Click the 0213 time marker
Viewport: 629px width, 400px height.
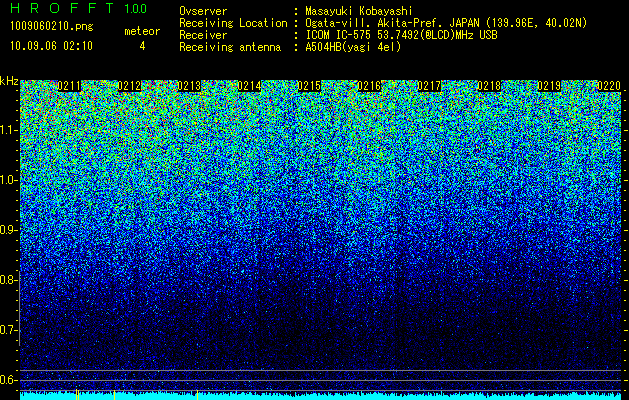pos(189,86)
